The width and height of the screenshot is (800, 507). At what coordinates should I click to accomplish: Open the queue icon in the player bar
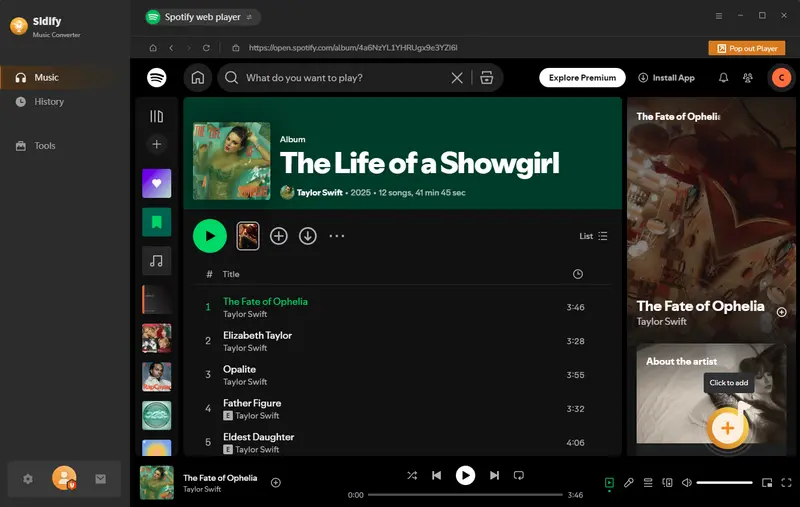tap(648, 482)
